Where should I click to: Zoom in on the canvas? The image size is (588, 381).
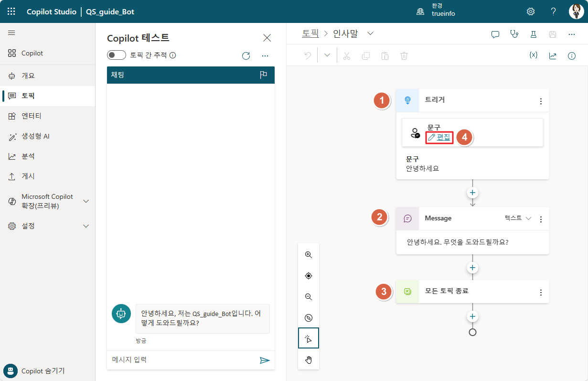(x=309, y=255)
